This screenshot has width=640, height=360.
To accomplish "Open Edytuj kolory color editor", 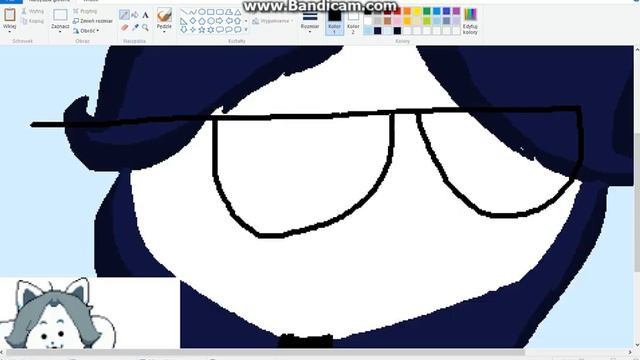I will [x=470, y=21].
